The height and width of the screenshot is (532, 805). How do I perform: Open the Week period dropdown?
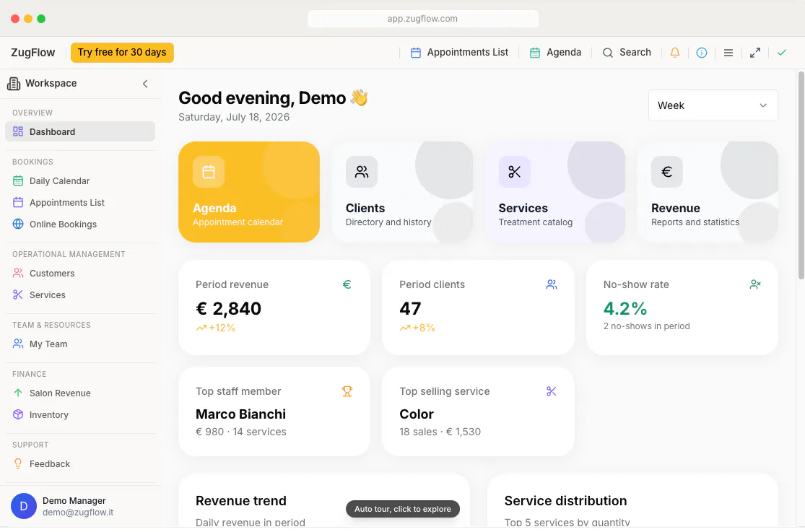[713, 105]
